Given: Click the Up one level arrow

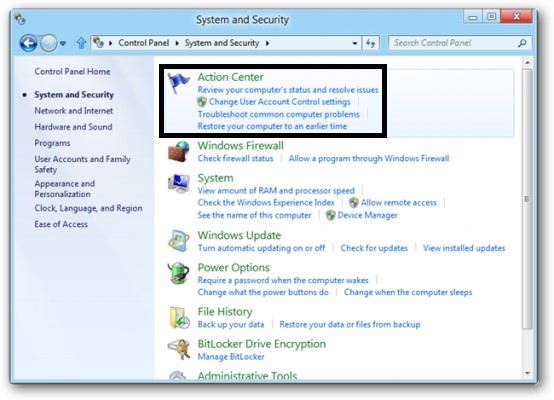Looking at the screenshot, I should point(81,43).
